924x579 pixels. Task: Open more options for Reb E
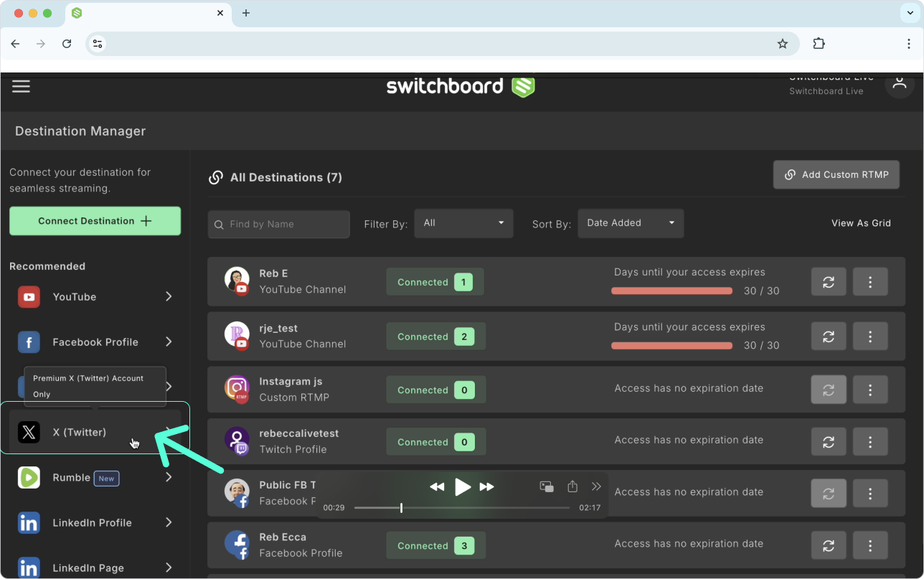pos(870,282)
